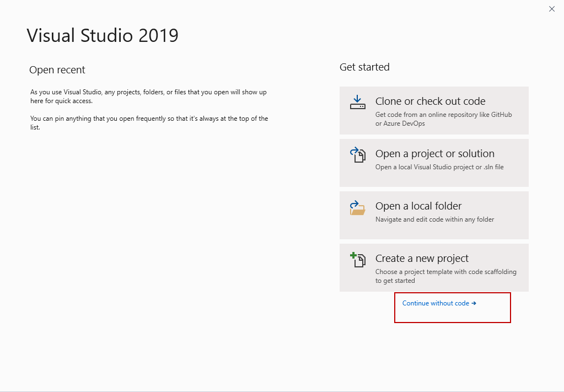
Task: Pick the Open a local folder title
Action: click(418, 206)
